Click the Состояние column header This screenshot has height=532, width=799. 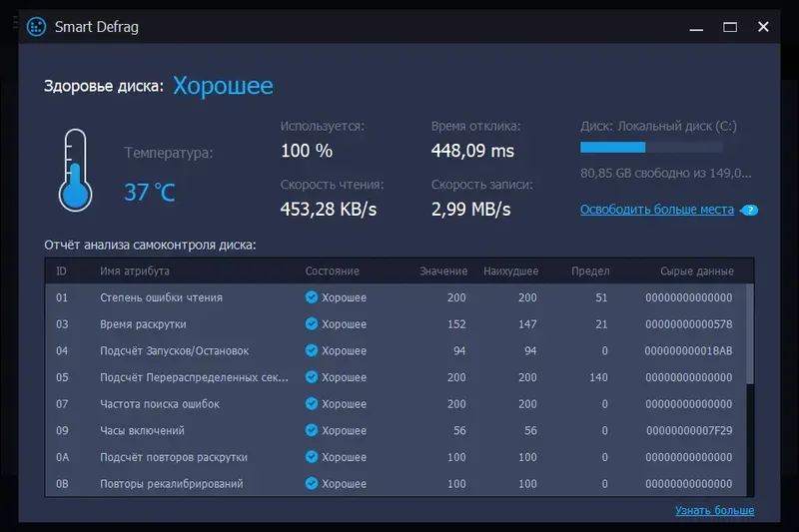pos(332,271)
